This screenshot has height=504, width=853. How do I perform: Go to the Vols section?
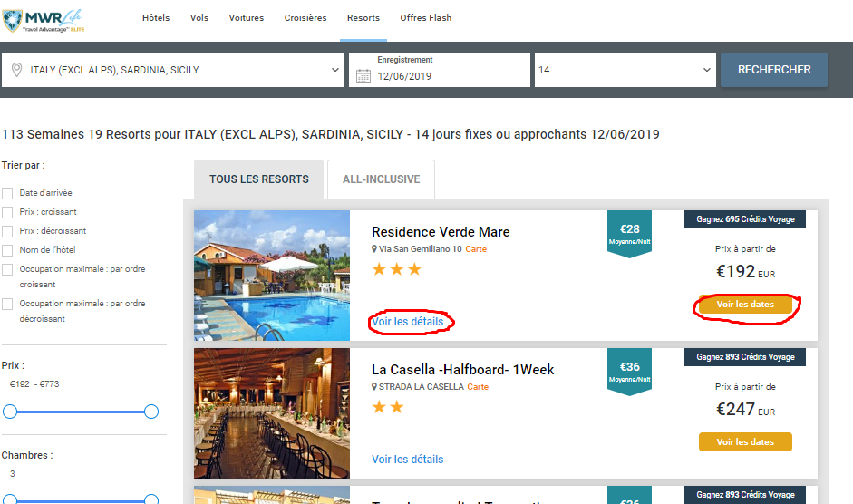pyautogui.click(x=199, y=18)
